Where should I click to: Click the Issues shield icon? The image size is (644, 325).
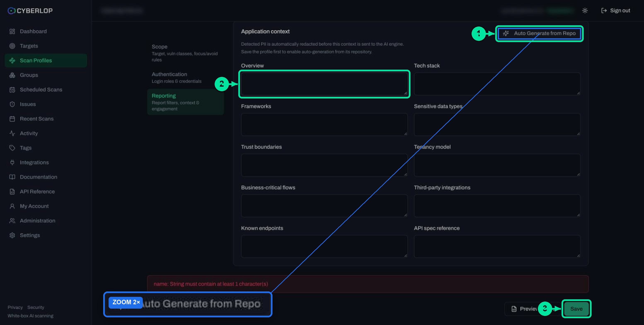point(12,104)
